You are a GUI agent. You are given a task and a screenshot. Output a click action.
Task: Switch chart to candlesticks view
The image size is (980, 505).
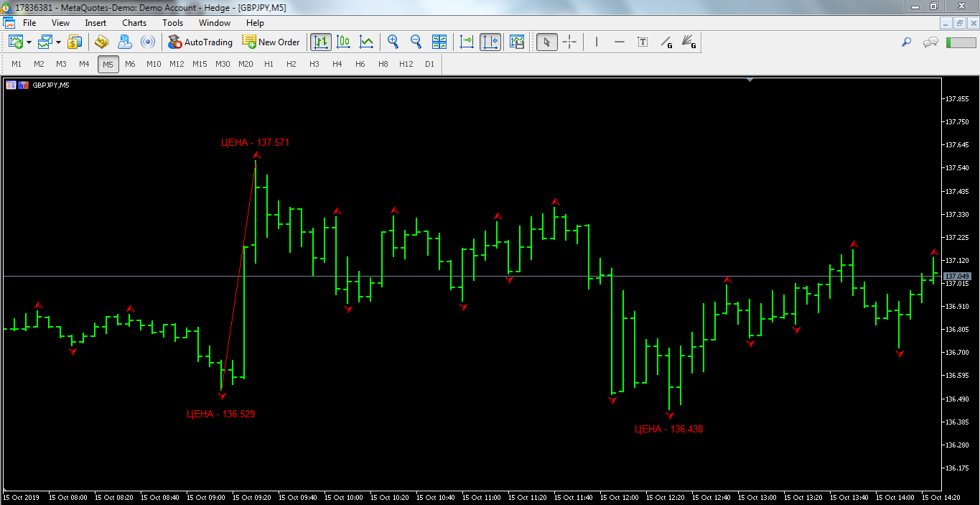[x=343, y=42]
